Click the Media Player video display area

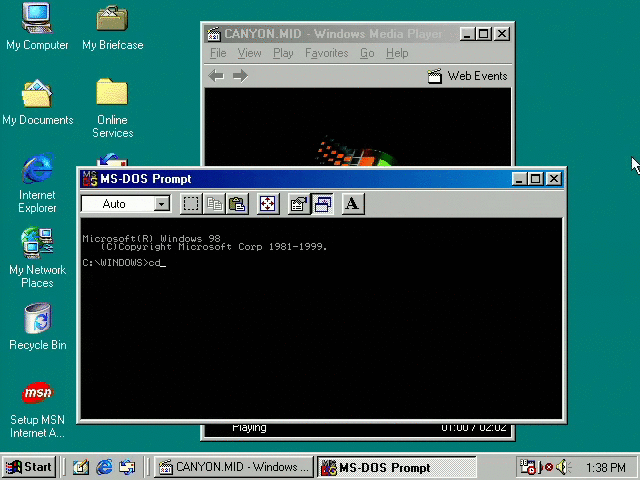358,127
